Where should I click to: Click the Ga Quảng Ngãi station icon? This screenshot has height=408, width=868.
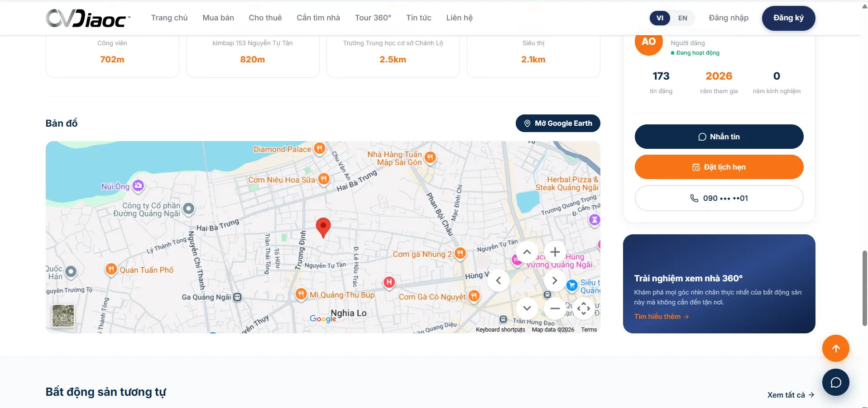tap(237, 297)
